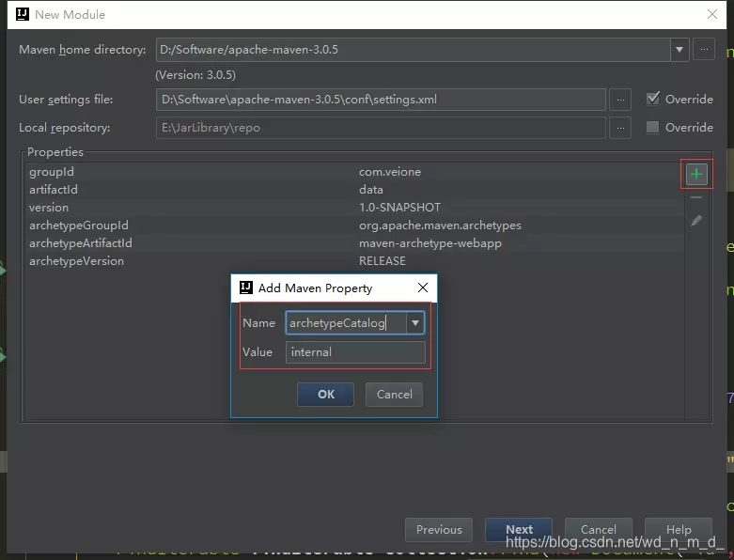Click the green plus add property icon
734x560 pixels.
tap(696, 174)
